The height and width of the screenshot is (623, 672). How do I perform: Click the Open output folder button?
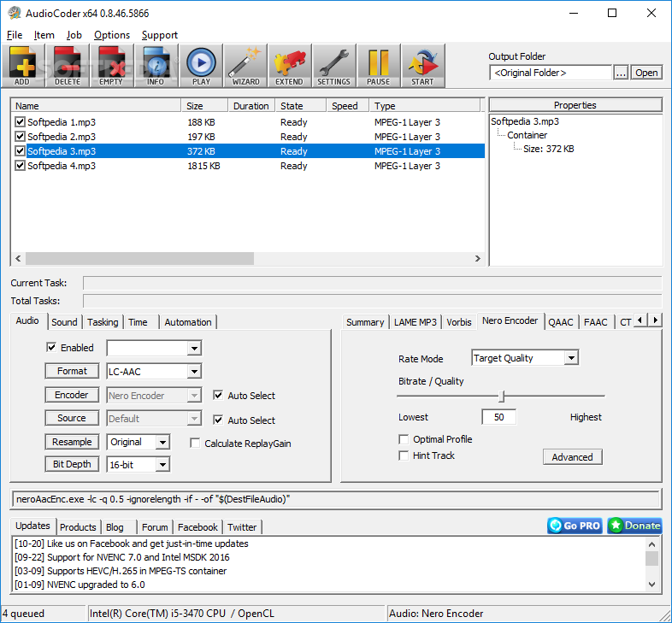tap(646, 73)
